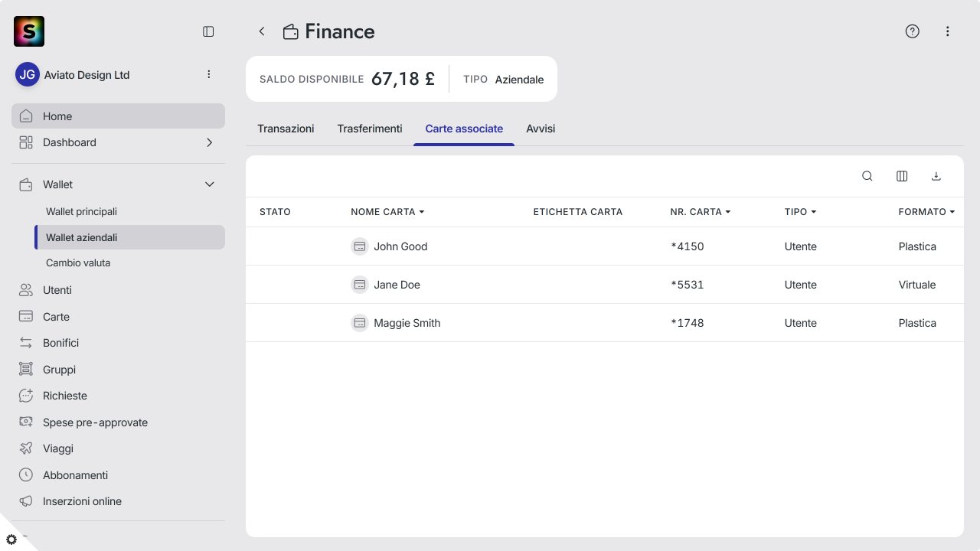Select the Carte associate tab

[464, 129]
